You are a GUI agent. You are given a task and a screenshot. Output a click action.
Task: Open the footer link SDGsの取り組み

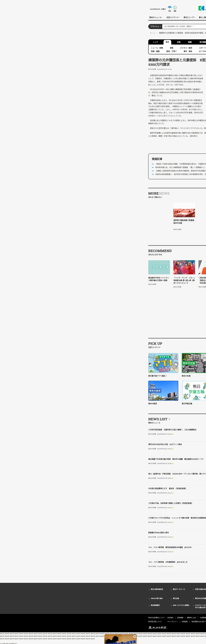click(x=157, y=598)
